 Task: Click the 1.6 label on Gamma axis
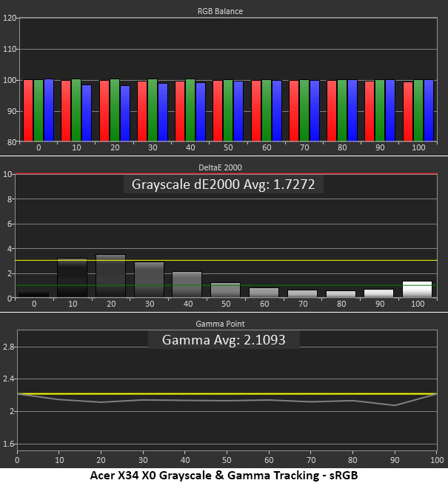pyautogui.click(x=9, y=444)
